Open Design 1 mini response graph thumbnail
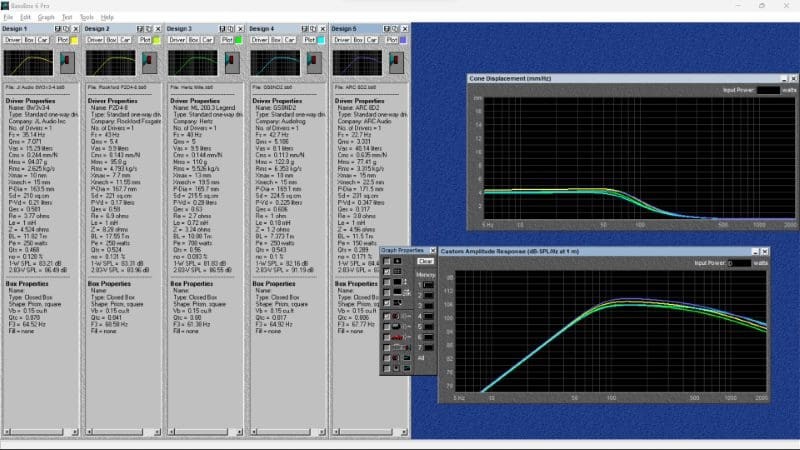The image size is (800, 450). point(29,63)
